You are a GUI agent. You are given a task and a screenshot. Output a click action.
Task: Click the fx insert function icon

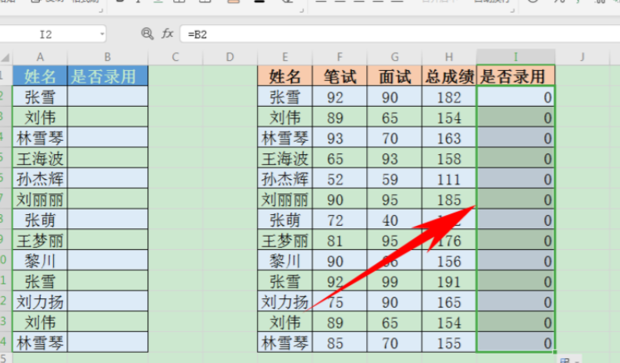coord(167,34)
